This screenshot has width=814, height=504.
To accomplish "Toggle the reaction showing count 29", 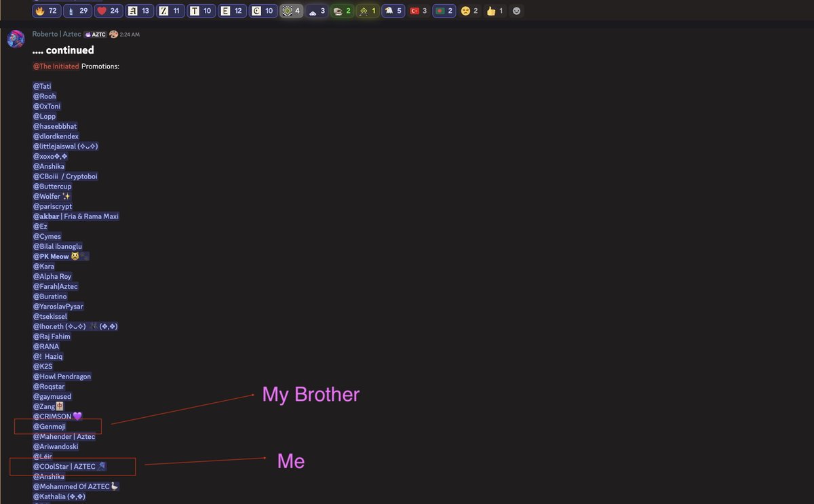I will [x=78, y=11].
